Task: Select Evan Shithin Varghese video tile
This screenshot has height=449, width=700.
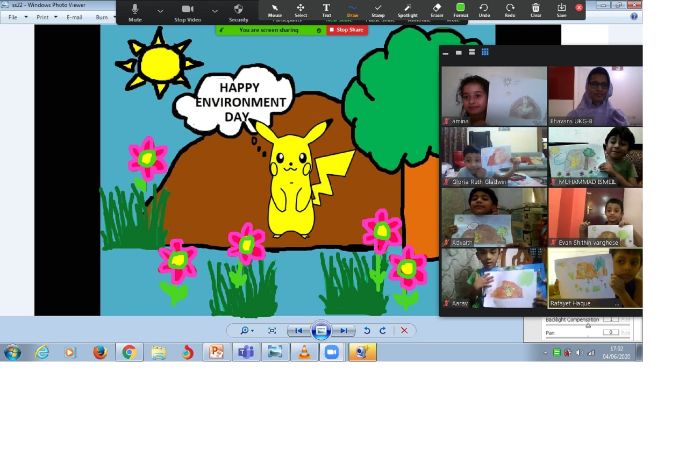Action: 596,217
